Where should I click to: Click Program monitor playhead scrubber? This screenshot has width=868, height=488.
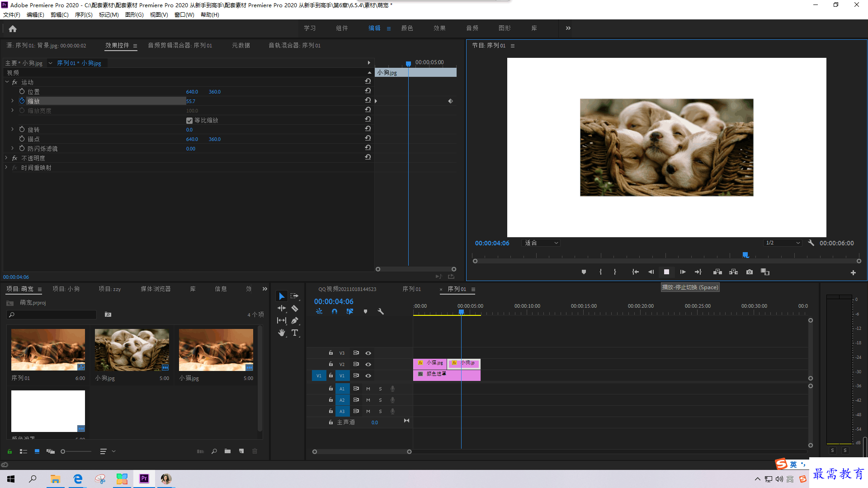(x=745, y=255)
